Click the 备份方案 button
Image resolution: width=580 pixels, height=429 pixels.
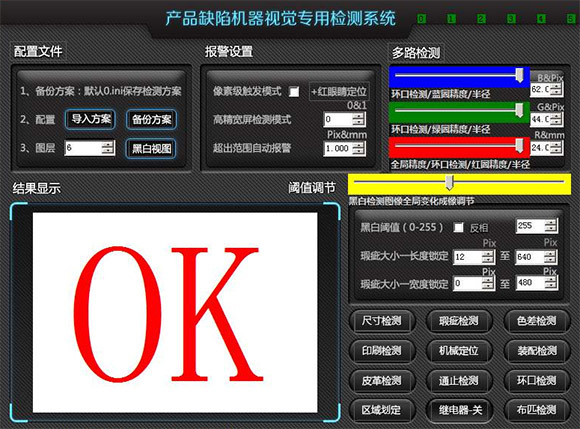click(x=151, y=119)
